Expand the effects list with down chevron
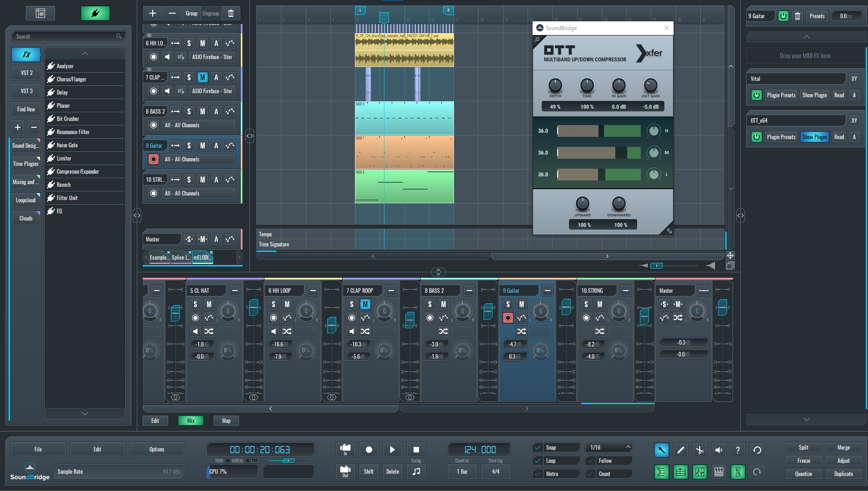The height and width of the screenshot is (491, 868). [85, 413]
